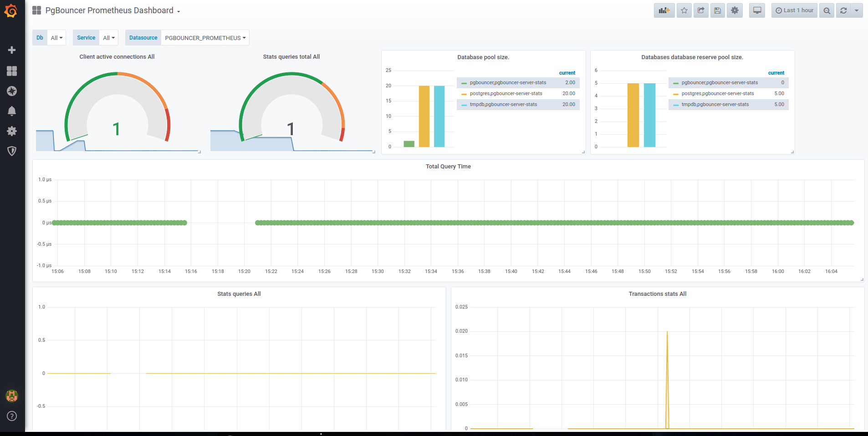868x436 pixels.
Task: Toggle tmpdb series in reserve pool legend
Action: click(x=715, y=105)
